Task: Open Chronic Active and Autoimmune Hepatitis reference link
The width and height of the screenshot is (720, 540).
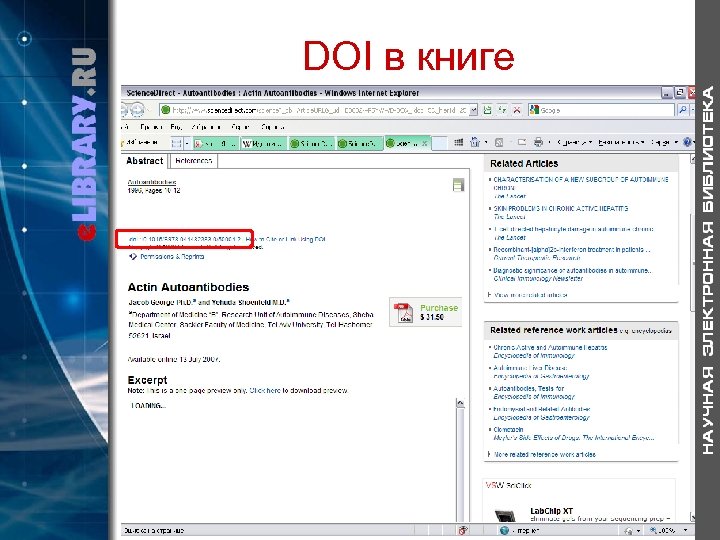Action: point(550,348)
